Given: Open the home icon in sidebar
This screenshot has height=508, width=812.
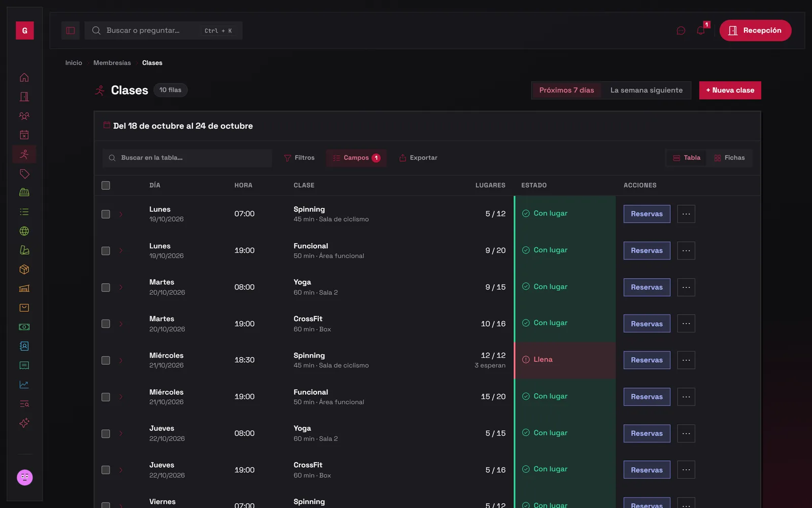Looking at the screenshot, I should [x=24, y=78].
